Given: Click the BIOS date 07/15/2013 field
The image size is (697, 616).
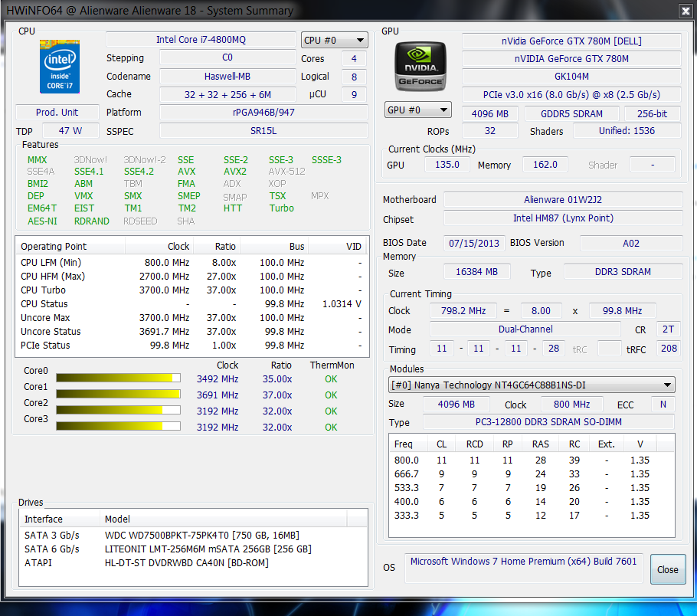Looking at the screenshot, I should (x=474, y=244).
